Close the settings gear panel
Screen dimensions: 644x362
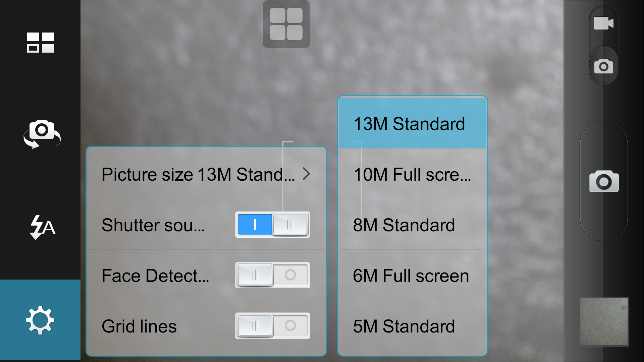point(40,320)
